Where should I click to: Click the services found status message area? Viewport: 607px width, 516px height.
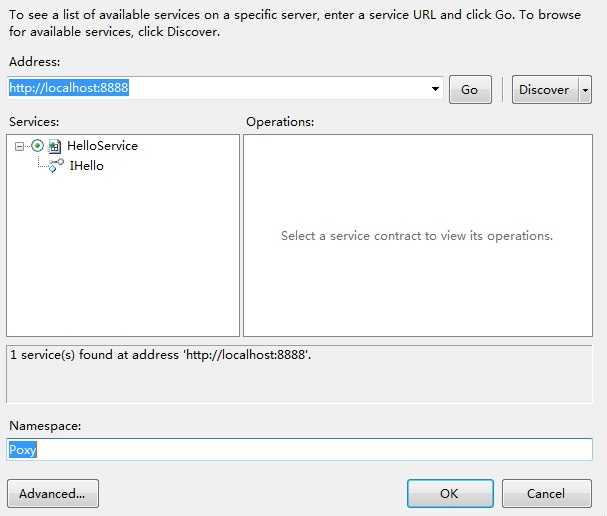coord(299,374)
